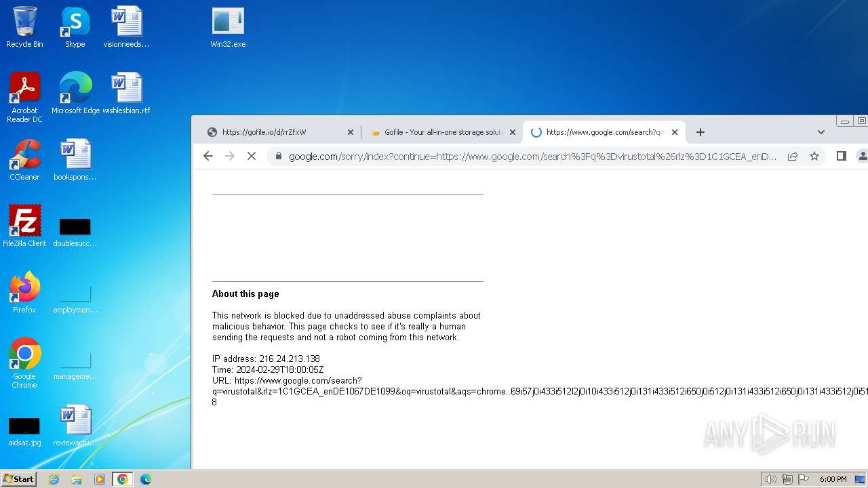The height and width of the screenshot is (488, 868).
Task: Click the address bar URL field
Action: click(x=533, y=156)
